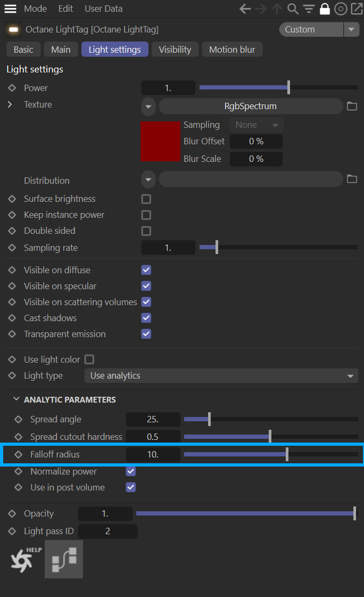Click the back arrow navigation icon

pyautogui.click(x=245, y=9)
